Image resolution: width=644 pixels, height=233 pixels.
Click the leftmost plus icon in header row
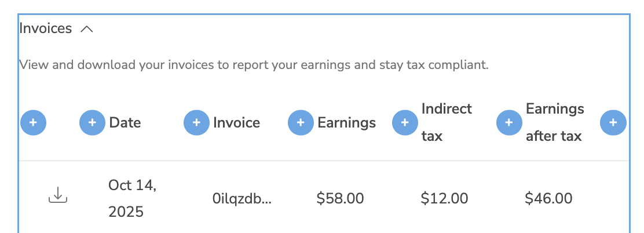click(x=33, y=123)
